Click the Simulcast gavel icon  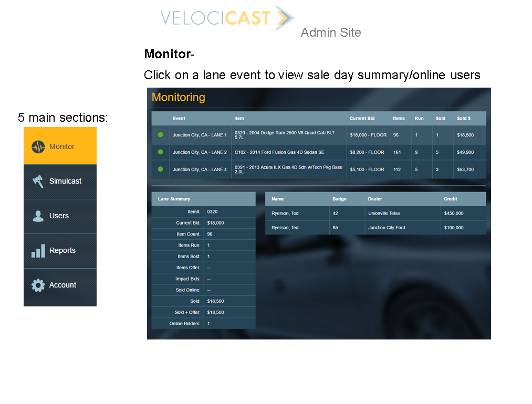(x=38, y=182)
